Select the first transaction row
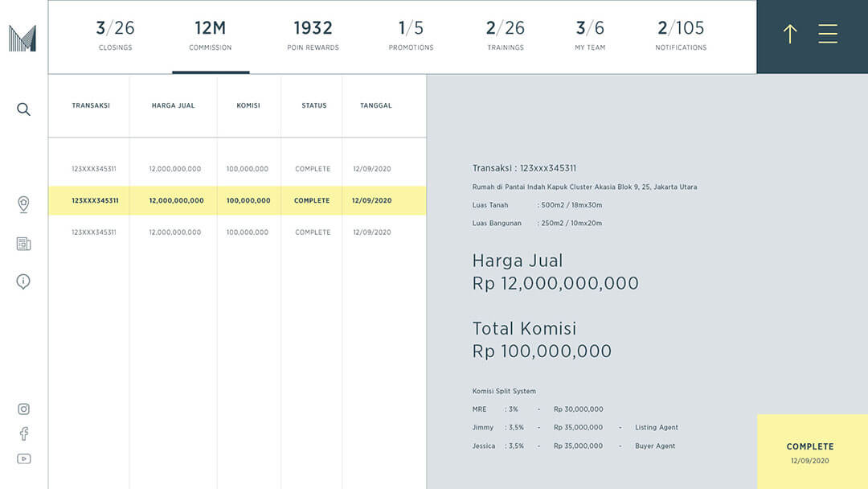Screen dimensions: 868x489 click(237, 169)
